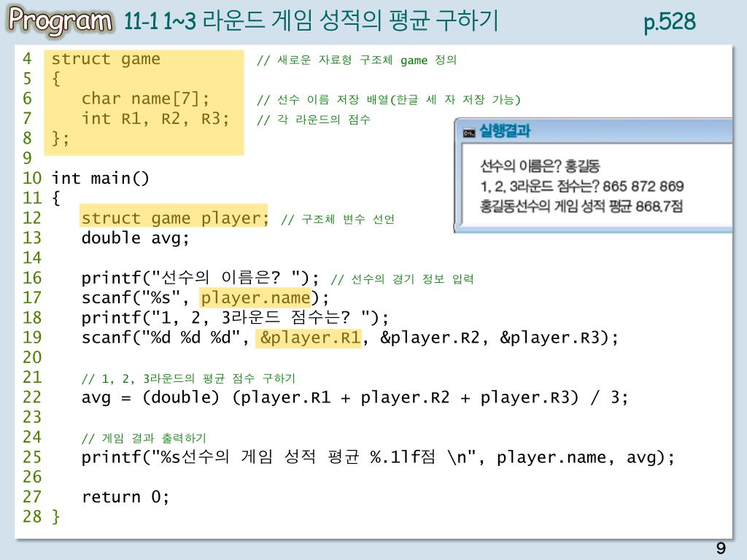This screenshot has height=560, width=747.
Task: Click the comment '// 구조체 변수 선언'
Action: [x=338, y=219]
